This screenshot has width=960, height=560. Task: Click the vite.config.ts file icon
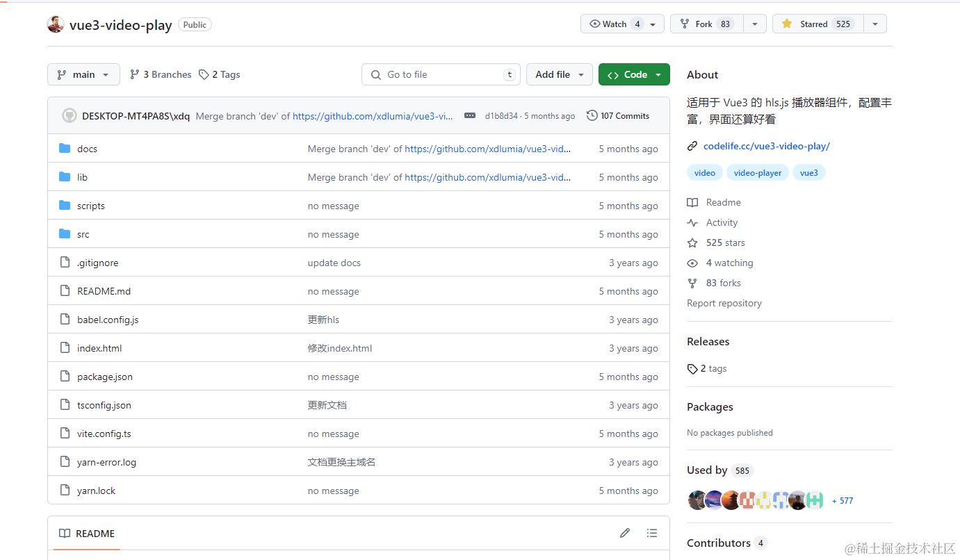point(65,434)
